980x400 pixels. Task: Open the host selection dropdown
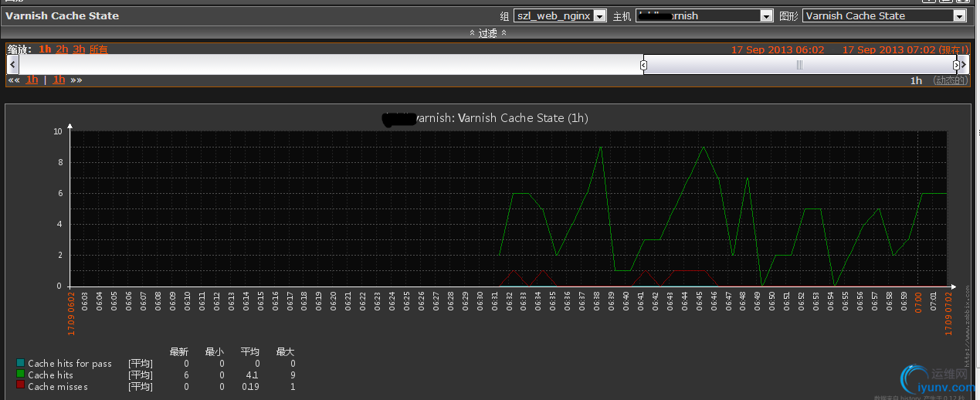click(x=704, y=15)
